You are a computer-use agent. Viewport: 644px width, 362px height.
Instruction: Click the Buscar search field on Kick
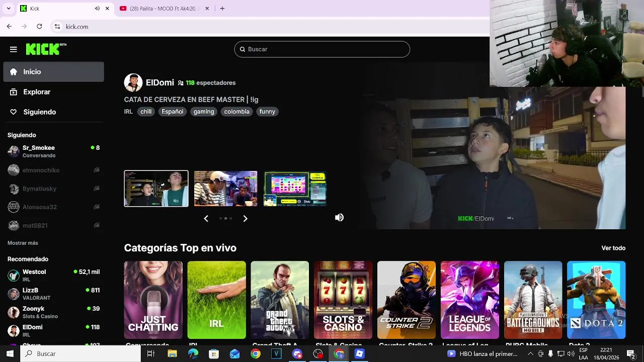(x=322, y=49)
